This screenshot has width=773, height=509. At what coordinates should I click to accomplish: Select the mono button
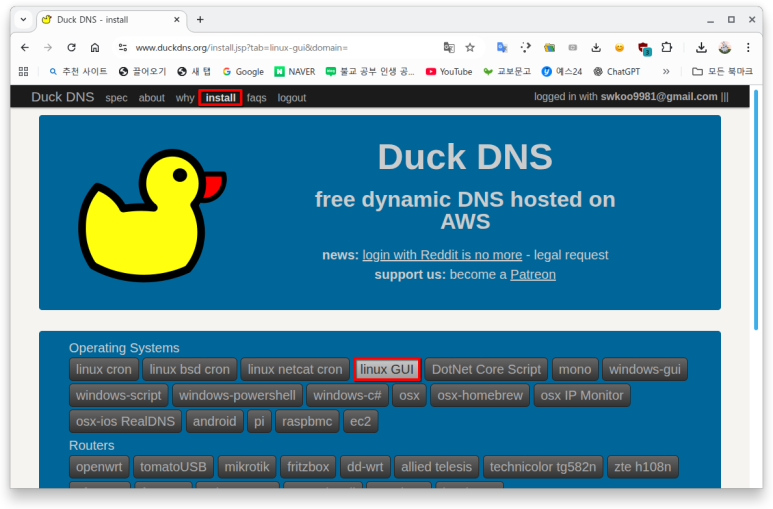[575, 369]
